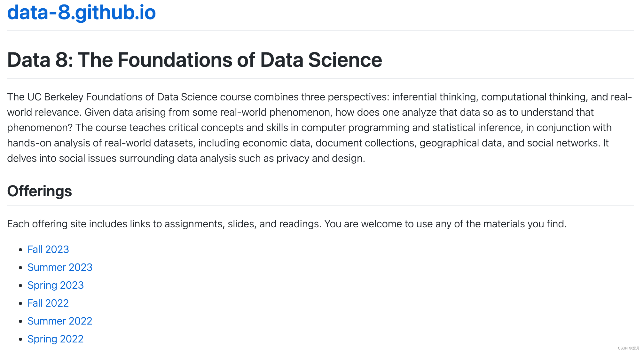Click the bullet beside Spring 2022
Image resolution: width=644 pixels, height=353 pixels.
point(20,339)
